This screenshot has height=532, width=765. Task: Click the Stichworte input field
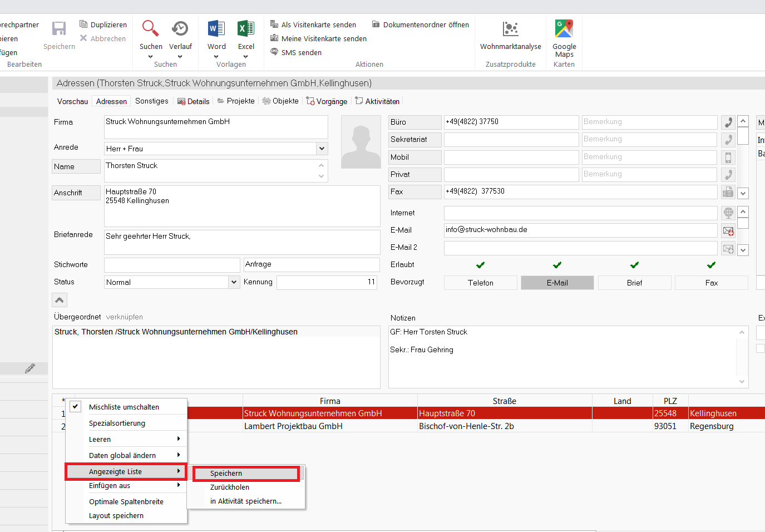click(x=172, y=265)
